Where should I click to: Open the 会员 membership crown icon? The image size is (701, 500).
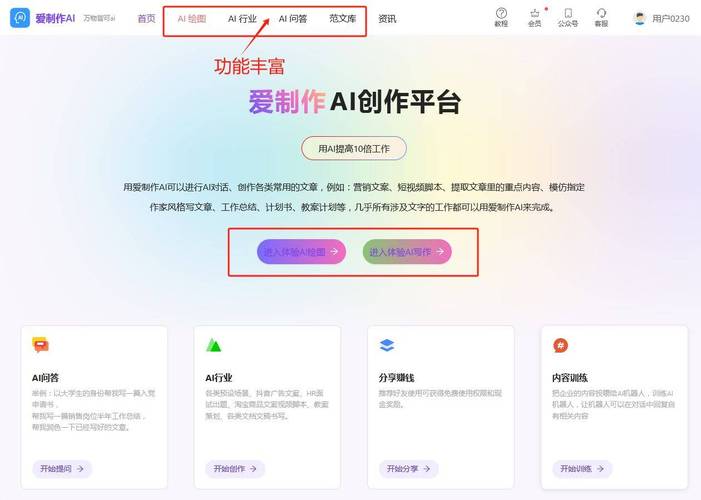click(535, 13)
